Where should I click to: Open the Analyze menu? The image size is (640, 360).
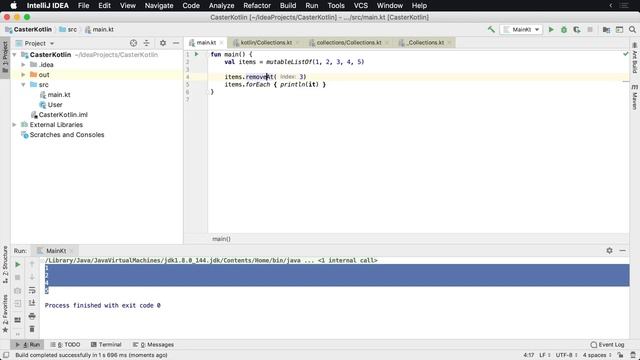point(221,6)
